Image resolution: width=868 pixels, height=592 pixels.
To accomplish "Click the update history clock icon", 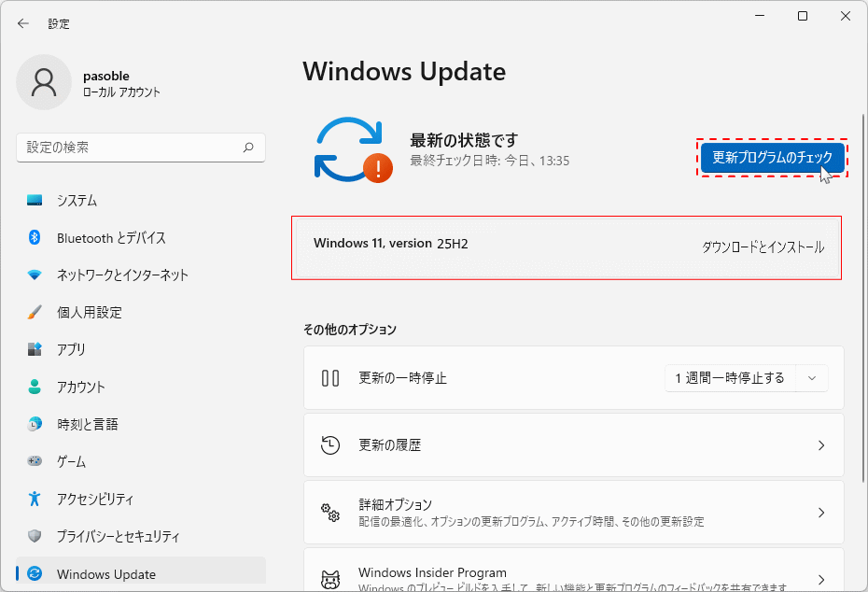I will click(x=330, y=445).
